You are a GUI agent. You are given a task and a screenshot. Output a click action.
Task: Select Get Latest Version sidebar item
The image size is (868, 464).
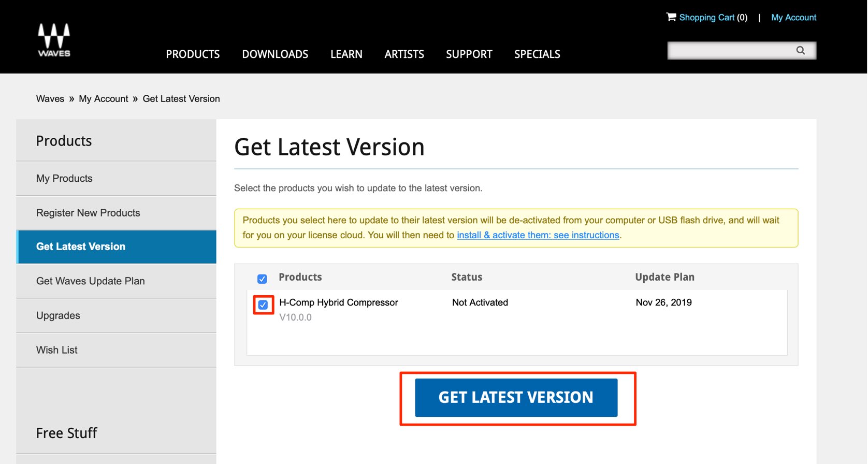pyautogui.click(x=116, y=247)
